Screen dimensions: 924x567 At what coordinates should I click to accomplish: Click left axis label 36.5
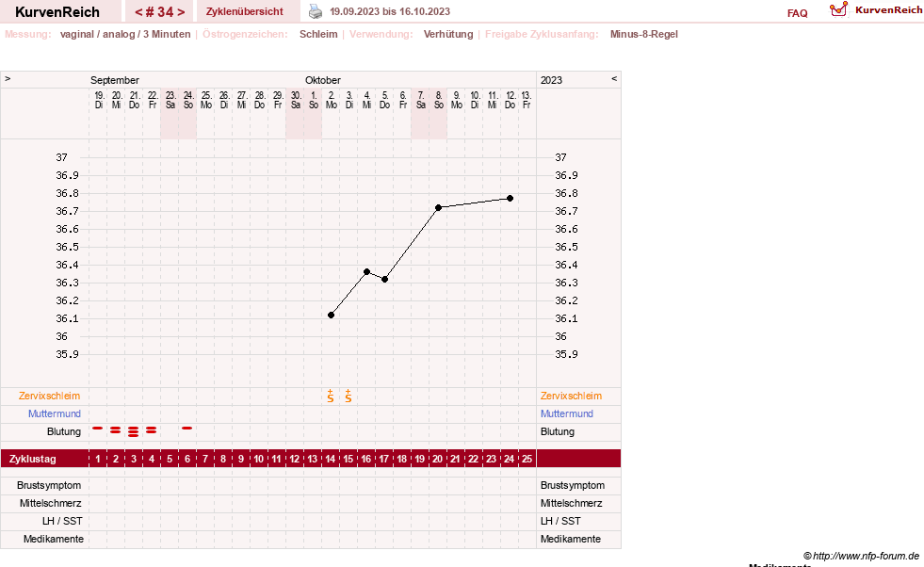(x=67, y=247)
